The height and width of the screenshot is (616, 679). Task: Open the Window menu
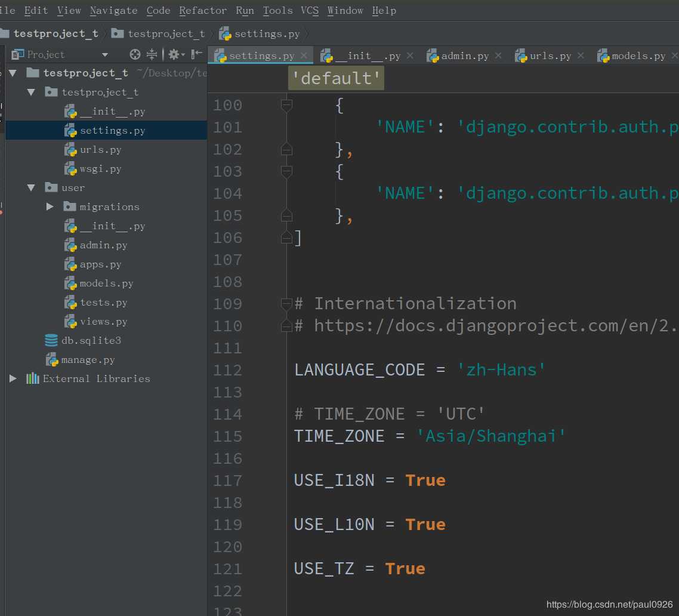345,10
